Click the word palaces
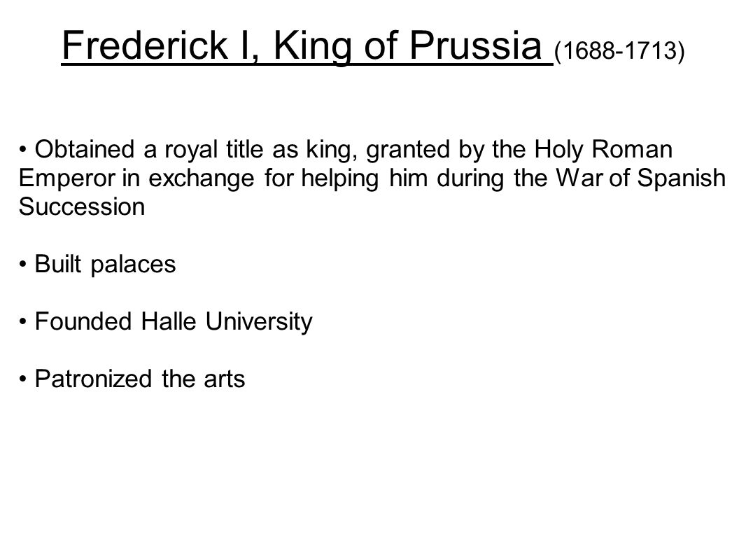 (133, 265)
